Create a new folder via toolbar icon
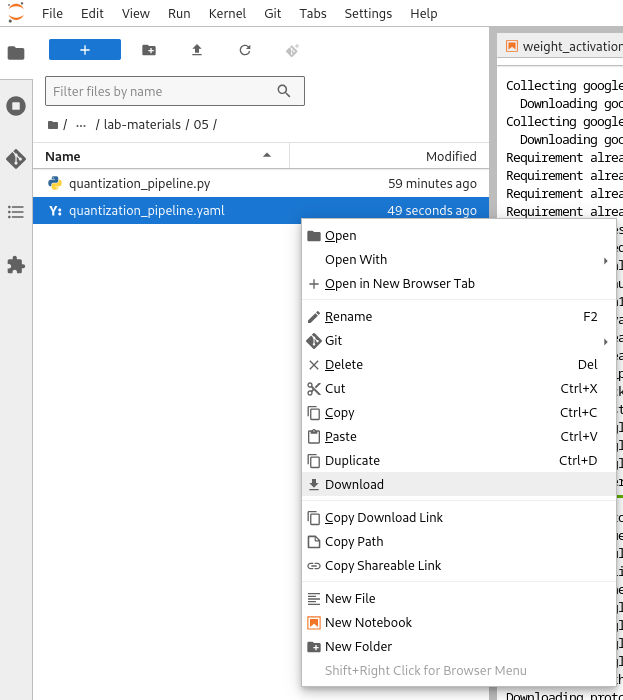623x700 pixels. point(149,50)
